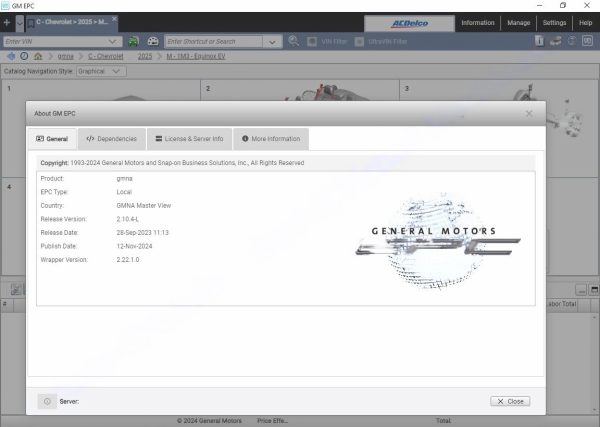This screenshot has height=427, width=600.
Task: Click the server status icon next to Server
Action: [47, 401]
